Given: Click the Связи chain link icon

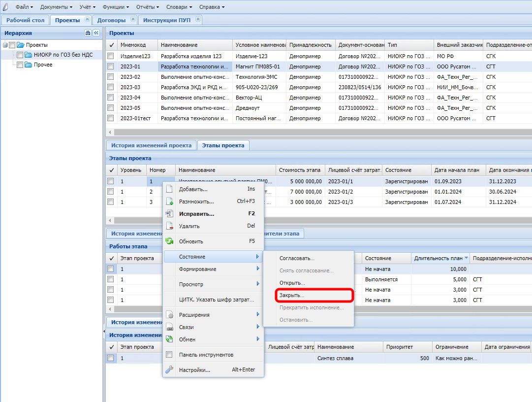Looking at the screenshot, I should pos(169,327).
